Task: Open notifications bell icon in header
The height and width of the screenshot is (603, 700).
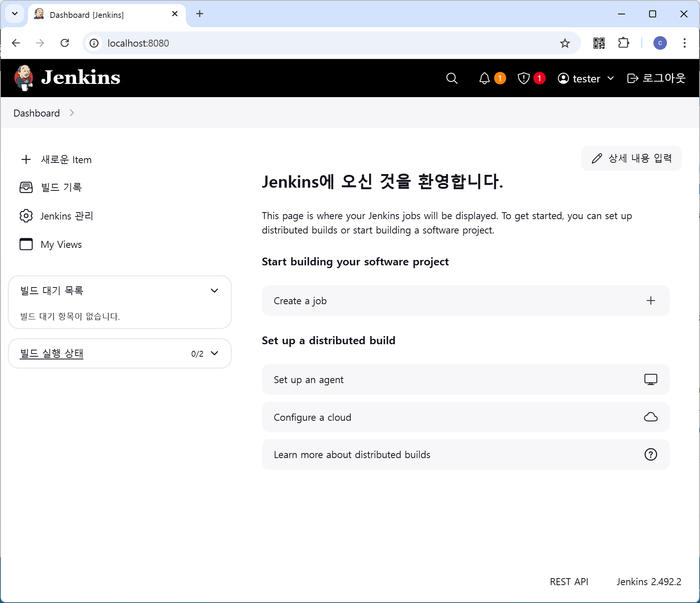Action: click(x=484, y=78)
